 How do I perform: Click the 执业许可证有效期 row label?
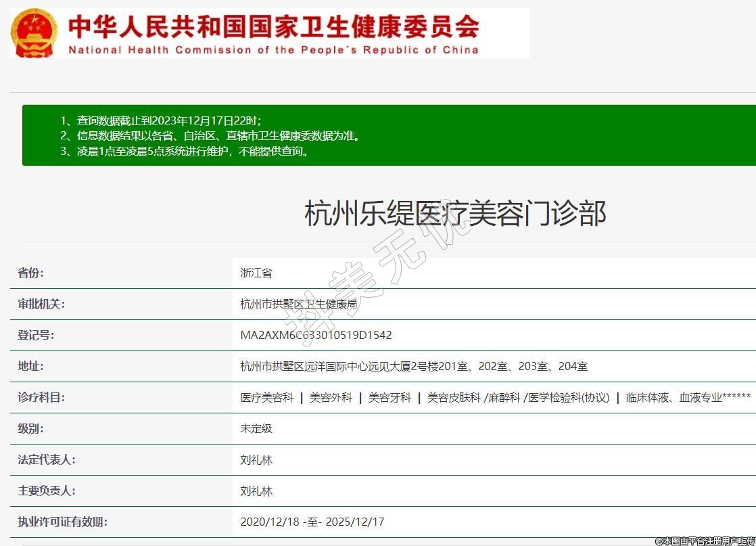[x=62, y=522]
